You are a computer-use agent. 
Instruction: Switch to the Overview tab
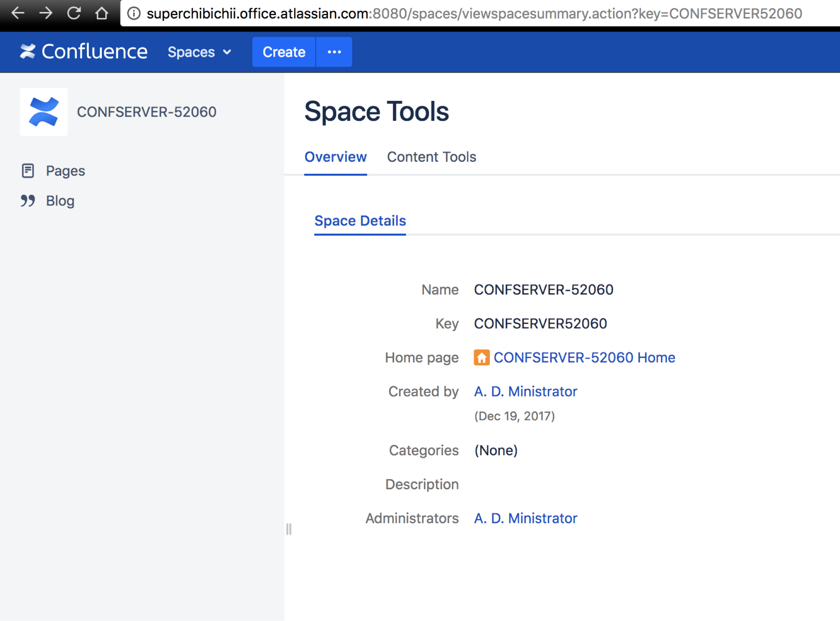(335, 157)
